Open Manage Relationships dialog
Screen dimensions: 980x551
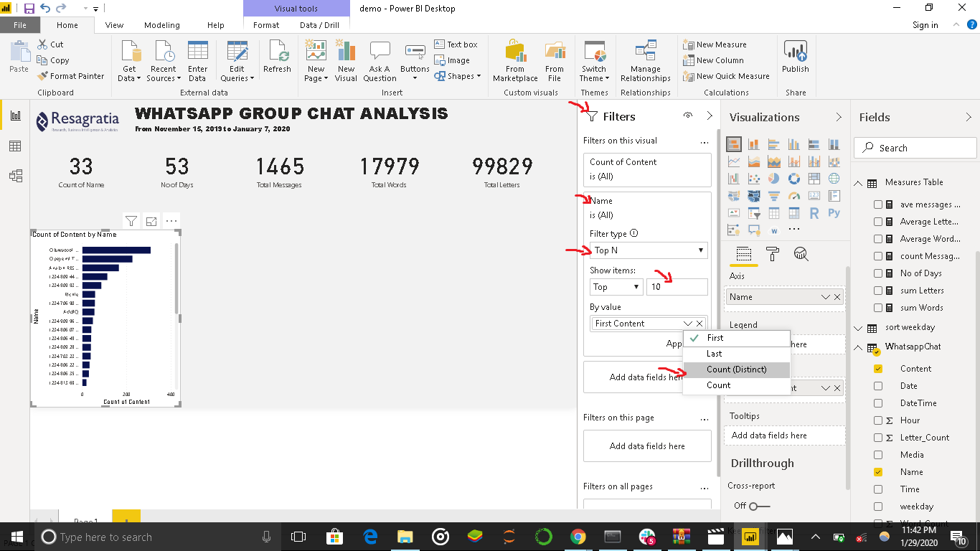tap(645, 60)
